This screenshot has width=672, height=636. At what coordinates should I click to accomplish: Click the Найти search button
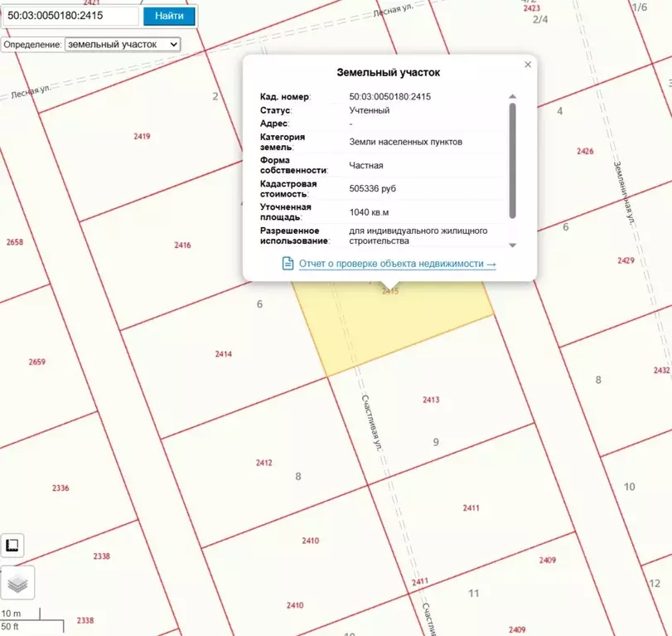coord(169,16)
